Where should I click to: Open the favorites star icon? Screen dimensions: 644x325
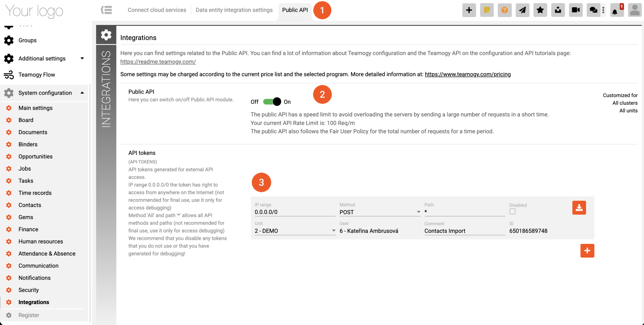[x=540, y=10]
